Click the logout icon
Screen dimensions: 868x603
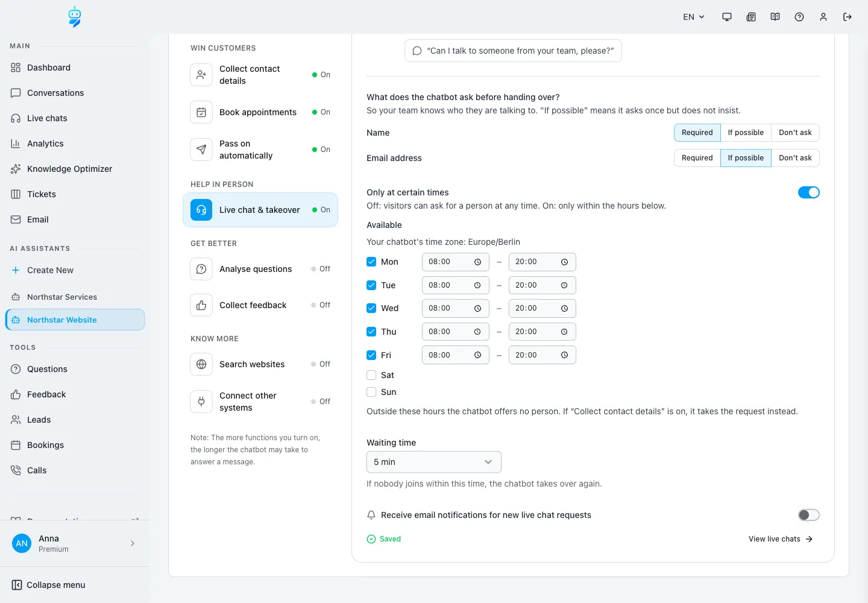(x=848, y=17)
